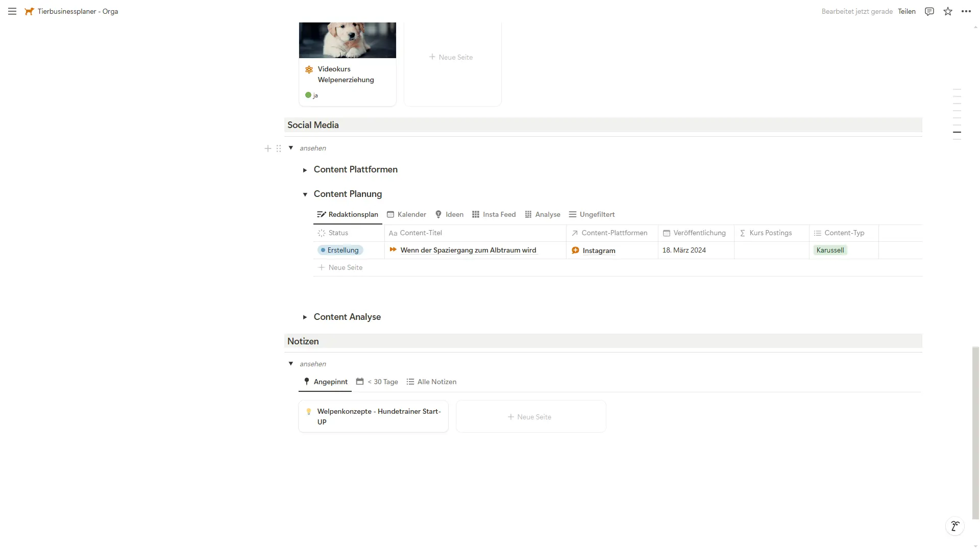Open the help assistant icon at bottom right
Viewport: 980px width, 551px height.
click(x=955, y=526)
